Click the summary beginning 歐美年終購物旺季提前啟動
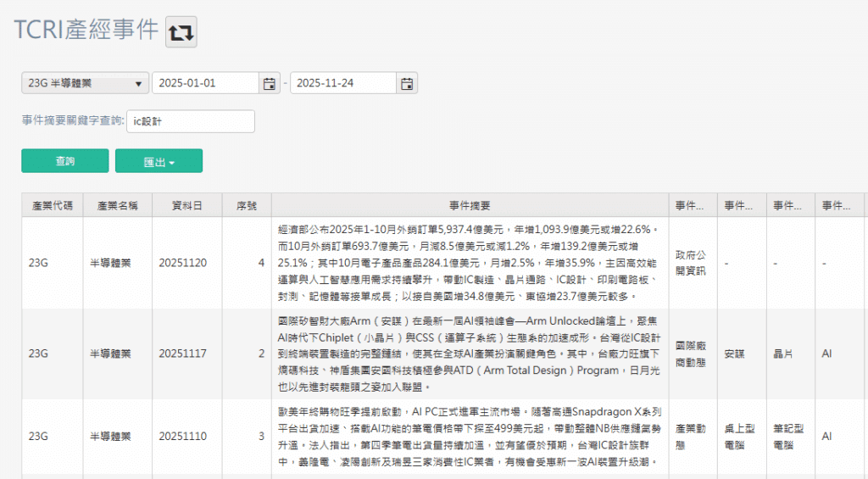The image size is (868, 479). 470,437
